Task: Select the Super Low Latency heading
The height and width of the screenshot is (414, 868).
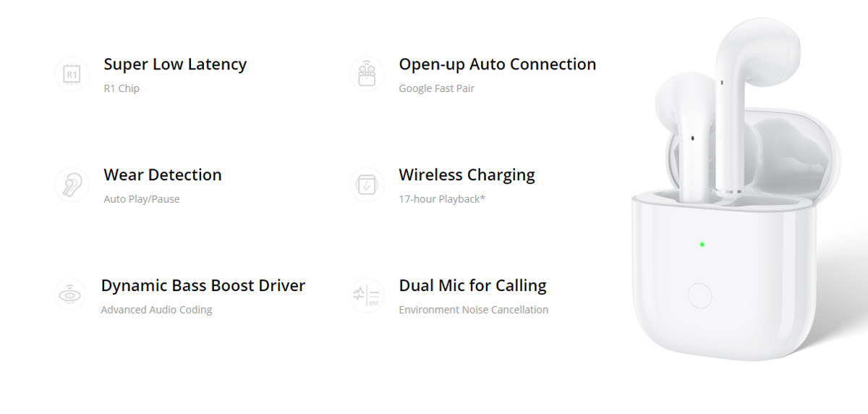Action: coord(175,64)
